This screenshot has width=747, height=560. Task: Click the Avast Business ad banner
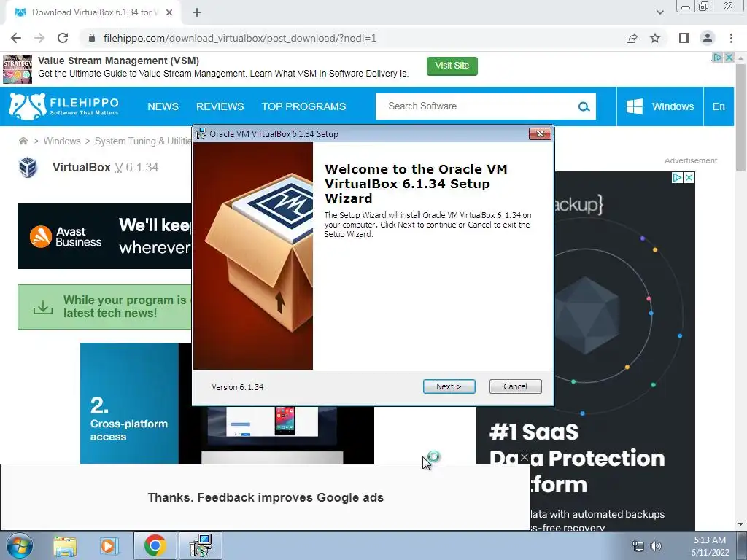click(104, 236)
